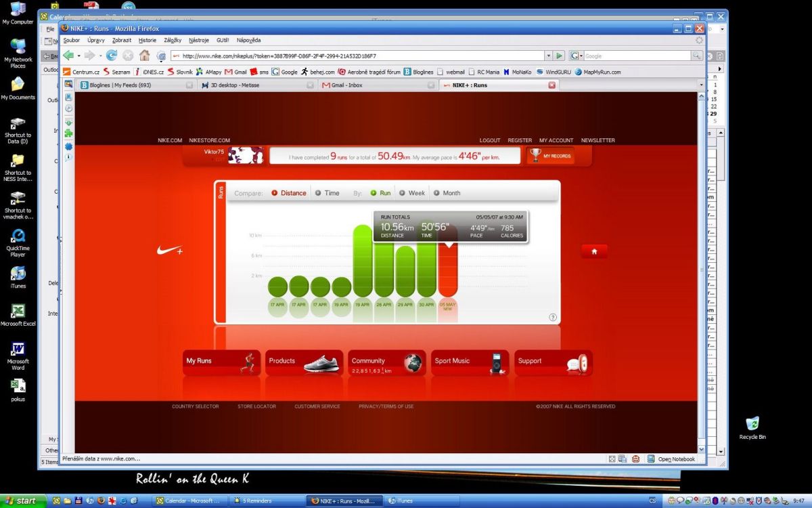Switch to the 3D desktop - Metisse tab
The width and height of the screenshot is (812, 508).
(257, 85)
